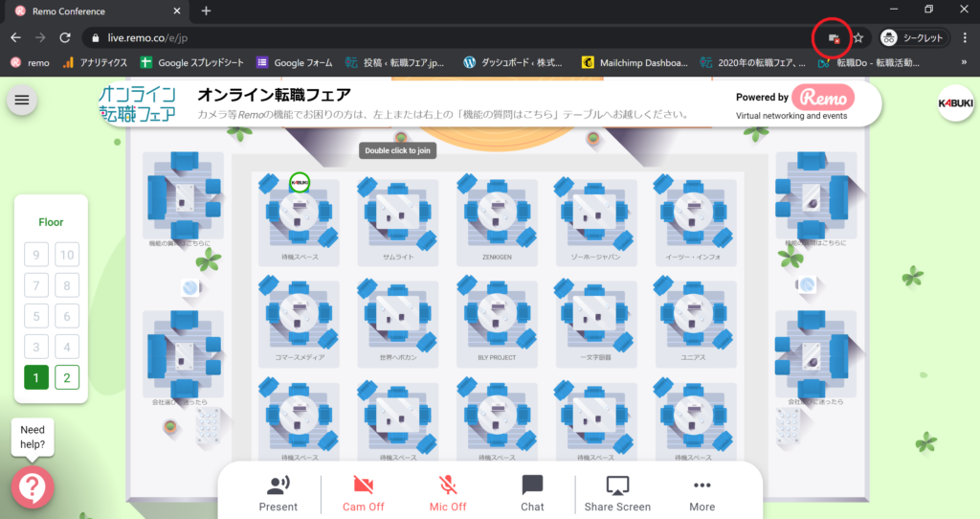Select the ゾーホージャパン table

[595, 220]
